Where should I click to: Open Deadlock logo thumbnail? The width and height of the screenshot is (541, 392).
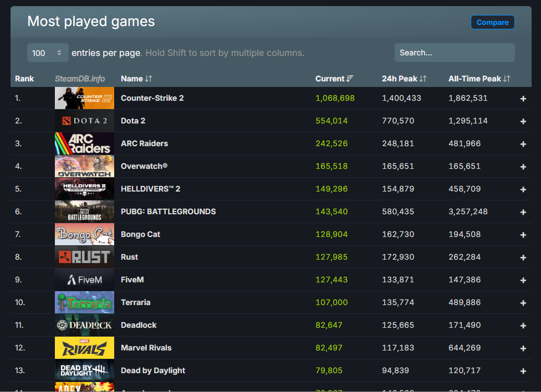click(x=84, y=325)
